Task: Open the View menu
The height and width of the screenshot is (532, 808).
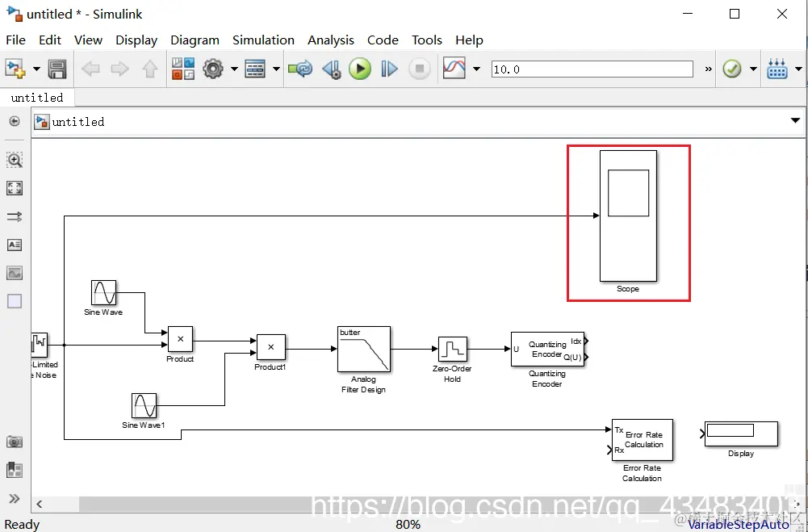Action: (88, 40)
